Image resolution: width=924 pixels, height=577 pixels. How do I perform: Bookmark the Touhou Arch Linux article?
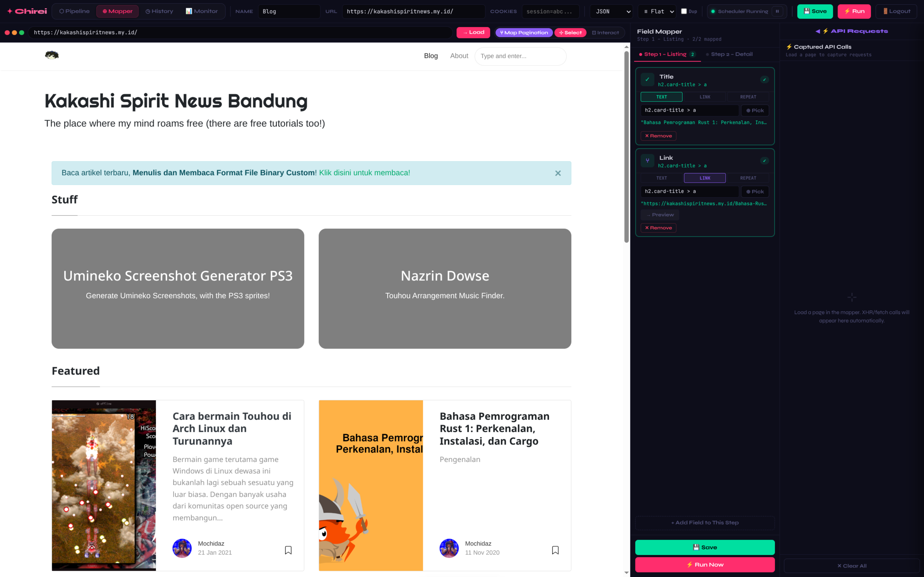[x=288, y=550]
